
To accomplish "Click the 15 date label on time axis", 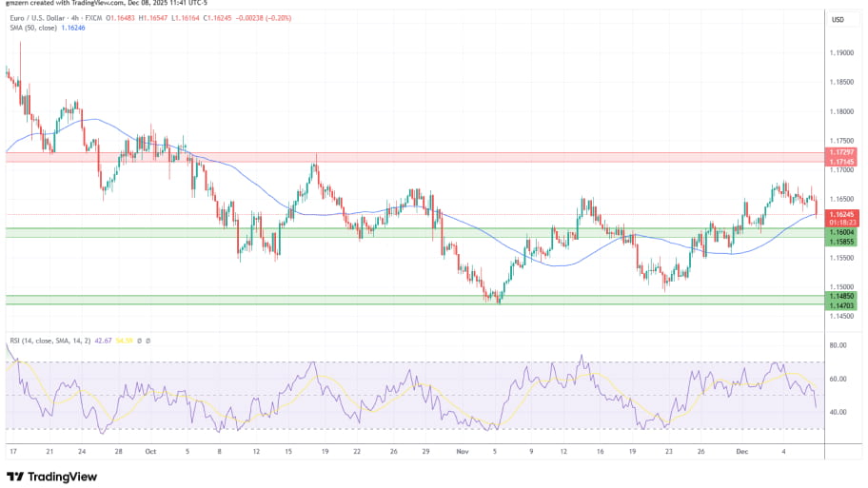I will click(x=288, y=452).
